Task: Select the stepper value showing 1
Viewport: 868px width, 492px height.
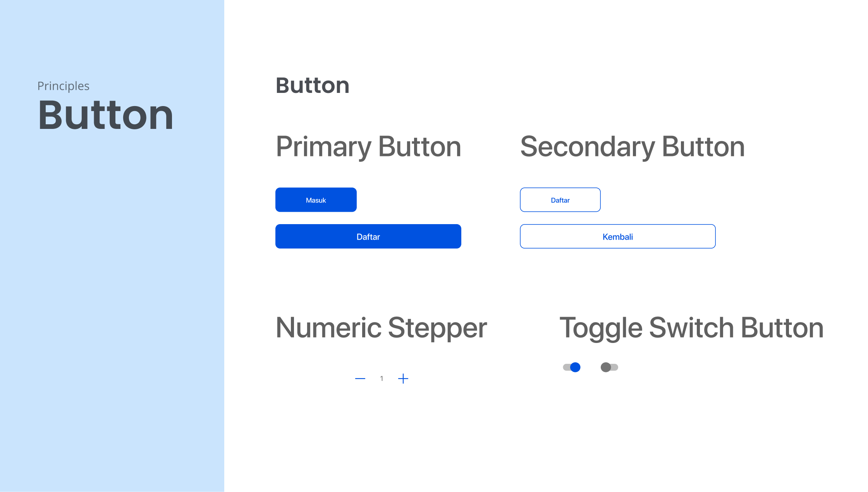Action: 382,379
